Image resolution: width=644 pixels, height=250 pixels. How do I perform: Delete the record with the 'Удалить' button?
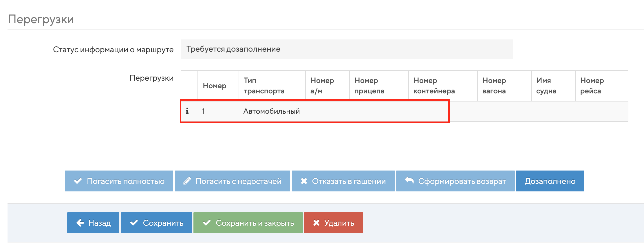point(334,223)
